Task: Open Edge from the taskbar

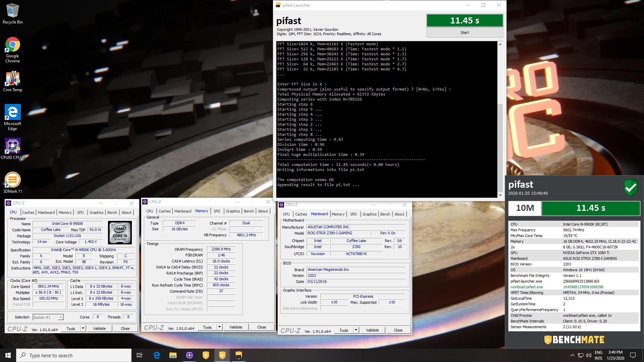Action: click(x=157, y=355)
